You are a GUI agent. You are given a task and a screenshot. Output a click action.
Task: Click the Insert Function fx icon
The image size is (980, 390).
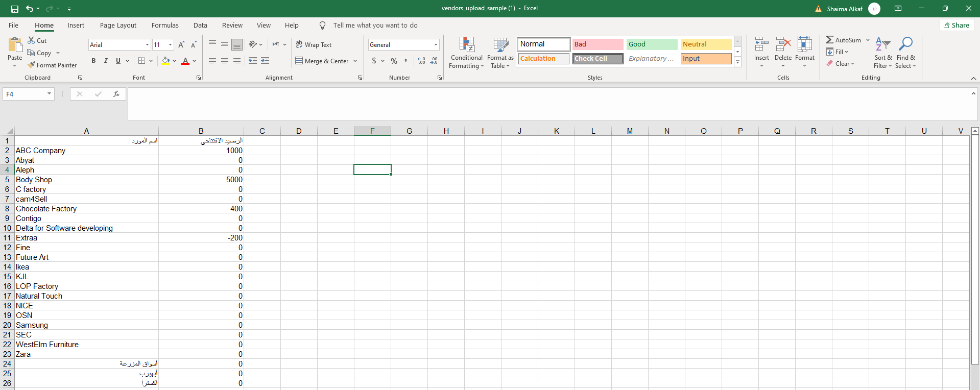point(116,94)
